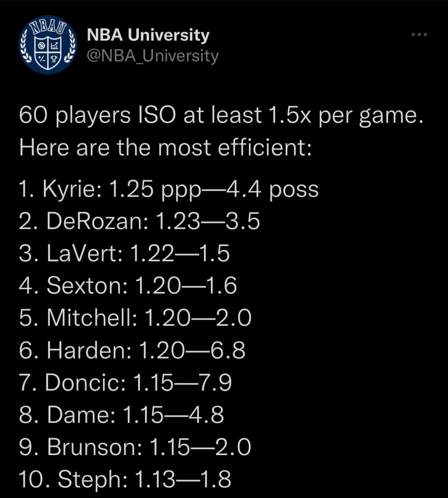The image size is (448, 498).
Task: Open the tweet's three-dot more options menu
Action: tap(419, 35)
